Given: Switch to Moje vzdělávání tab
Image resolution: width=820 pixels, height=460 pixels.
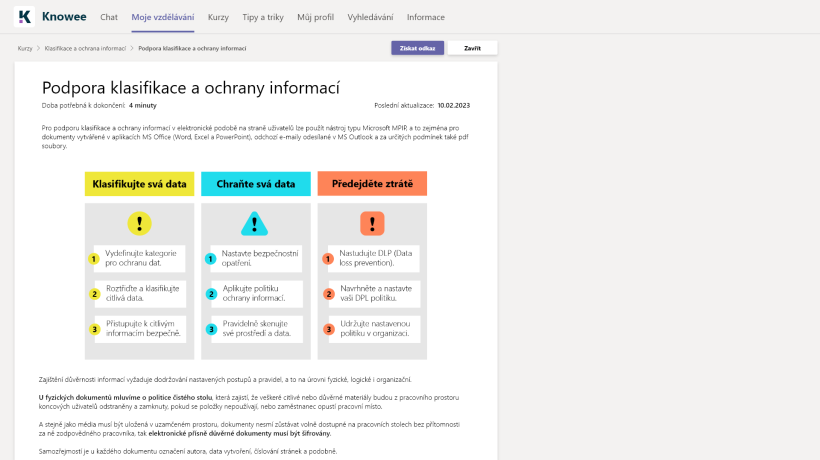Looking at the screenshot, I should [163, 18].
